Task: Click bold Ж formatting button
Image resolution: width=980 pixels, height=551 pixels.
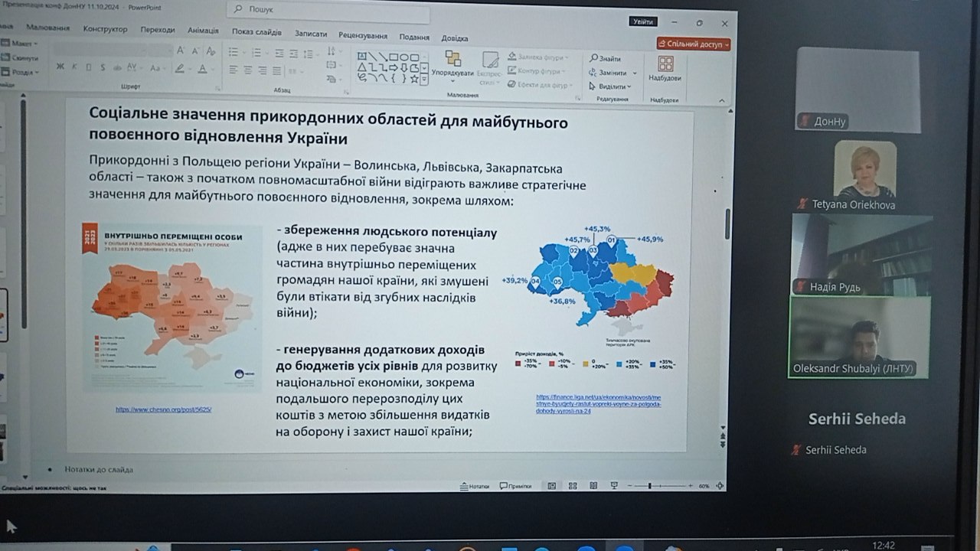Action: [60, 67]
